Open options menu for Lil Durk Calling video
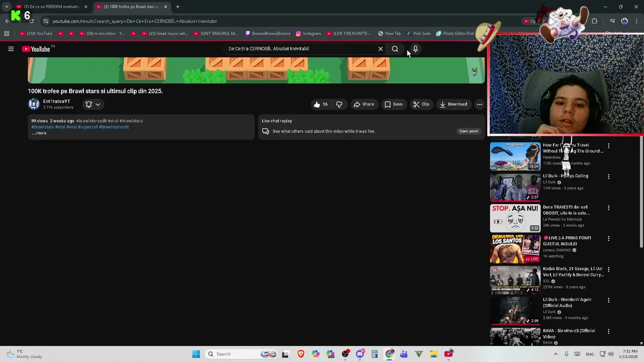This screenshot has height=362, width=644. point(608,176)
